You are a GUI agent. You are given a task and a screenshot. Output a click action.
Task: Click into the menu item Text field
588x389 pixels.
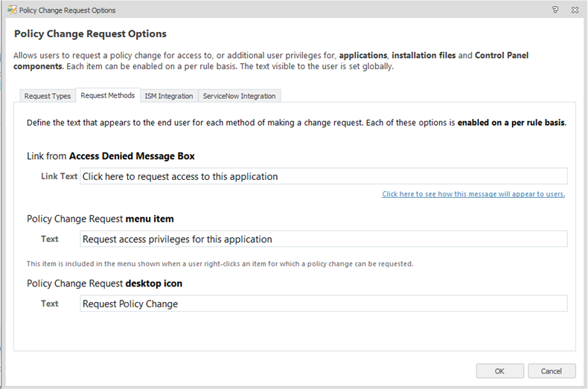[x=323, y=239]
